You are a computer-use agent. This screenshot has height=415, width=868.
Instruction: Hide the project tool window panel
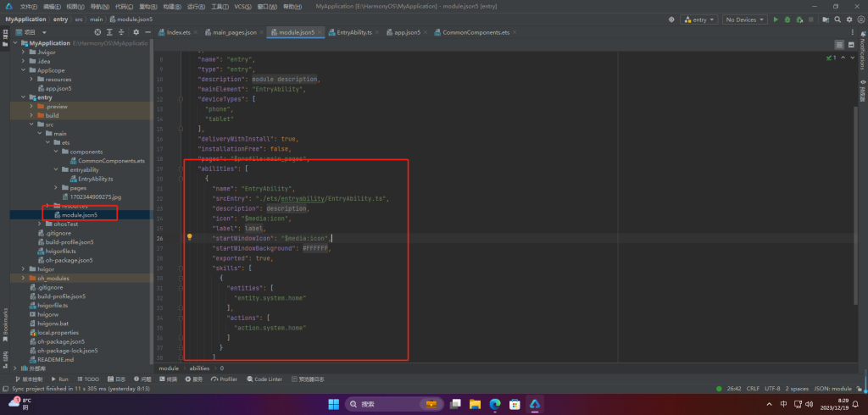[146, 32]
